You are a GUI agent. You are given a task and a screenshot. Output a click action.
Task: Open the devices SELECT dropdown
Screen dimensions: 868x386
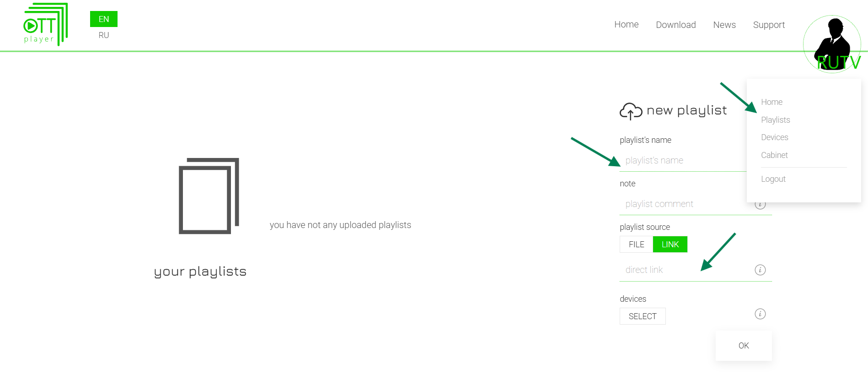pyautogui.click(x=642, y=316)
